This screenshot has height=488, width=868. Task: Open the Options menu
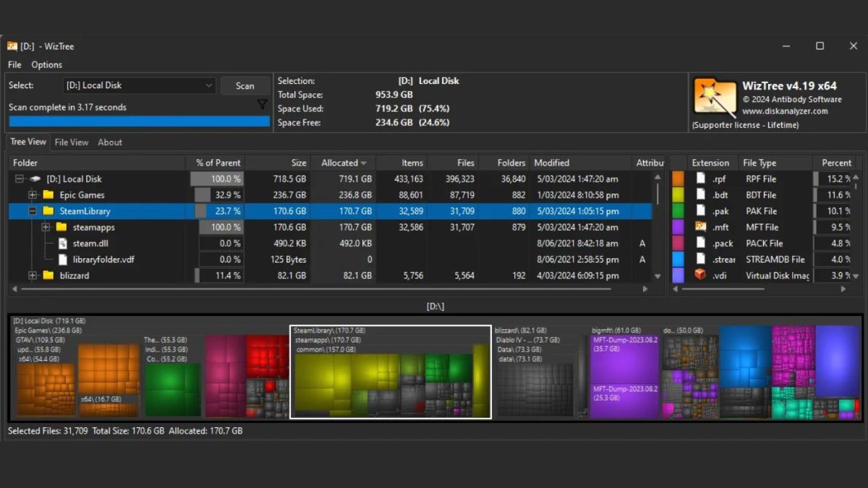pos(47,64)
